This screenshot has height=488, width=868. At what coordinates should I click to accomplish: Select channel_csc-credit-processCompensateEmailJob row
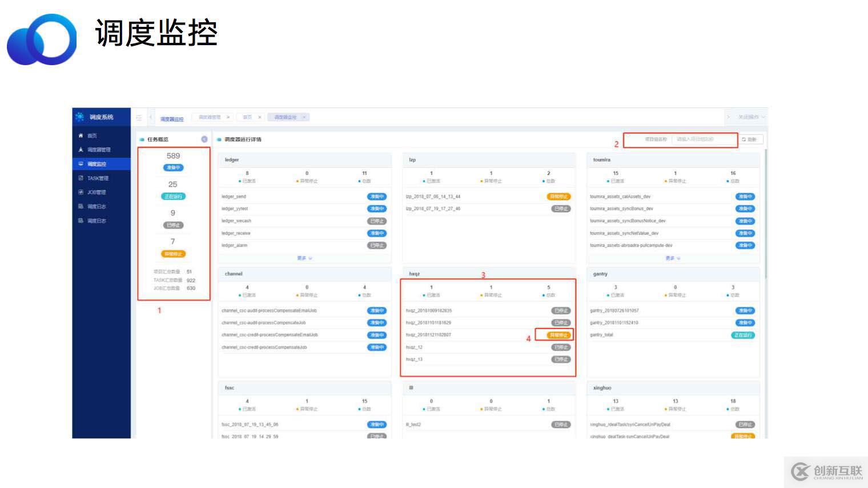tap(304, 335)
